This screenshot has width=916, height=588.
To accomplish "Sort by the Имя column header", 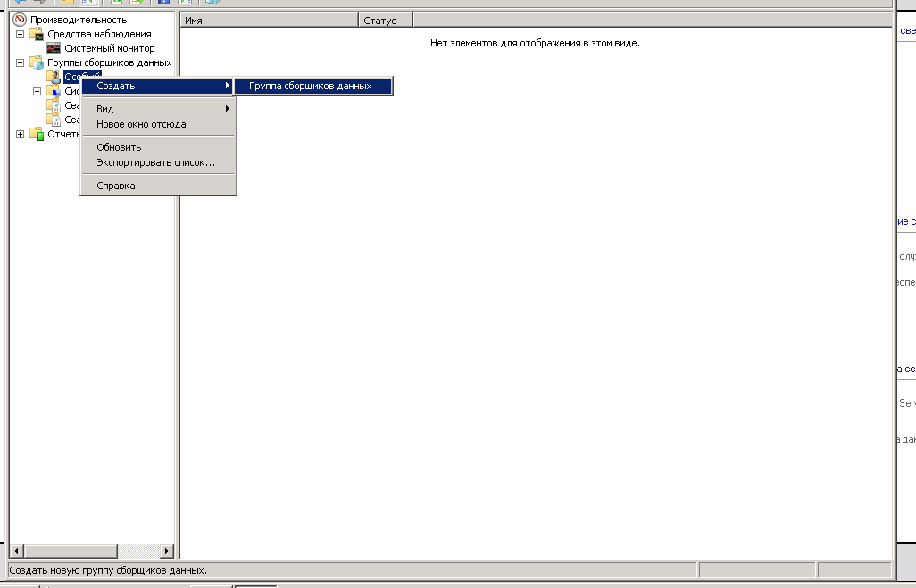I will [268, 20].
